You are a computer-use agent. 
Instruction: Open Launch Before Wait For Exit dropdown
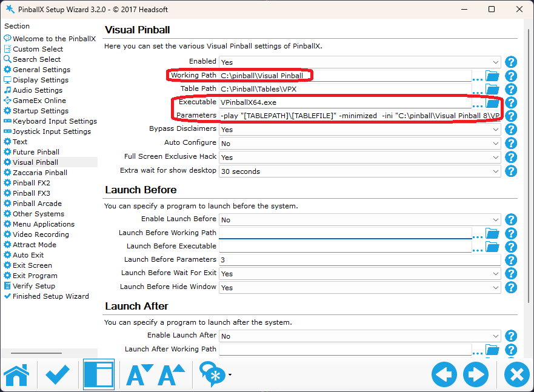click(359, 274)
